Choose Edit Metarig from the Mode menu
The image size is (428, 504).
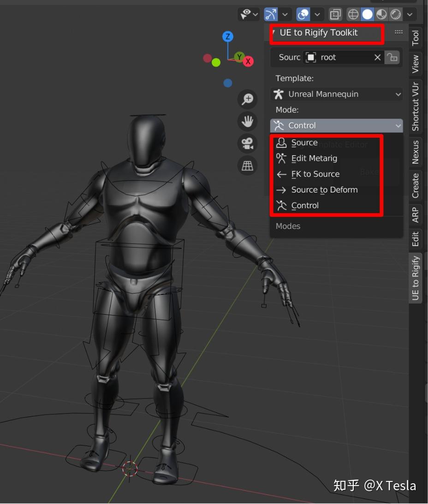(314, 158)
